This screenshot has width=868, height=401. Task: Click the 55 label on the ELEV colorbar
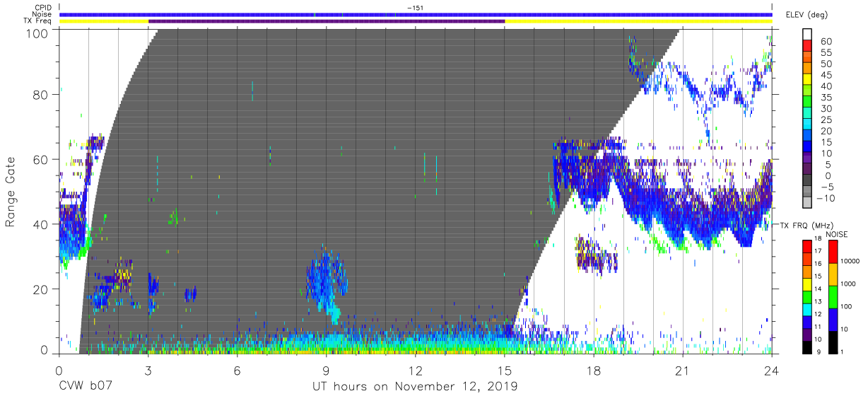tap(826, 52)
